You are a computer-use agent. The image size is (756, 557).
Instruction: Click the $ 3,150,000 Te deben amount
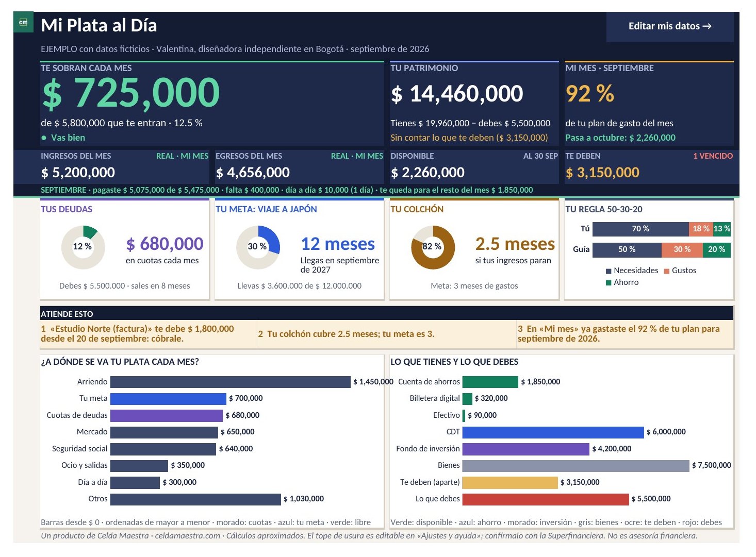[602, 173]
